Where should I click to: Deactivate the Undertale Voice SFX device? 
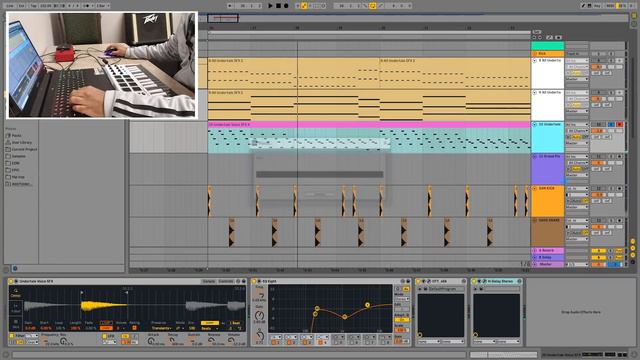coord(11,281)
